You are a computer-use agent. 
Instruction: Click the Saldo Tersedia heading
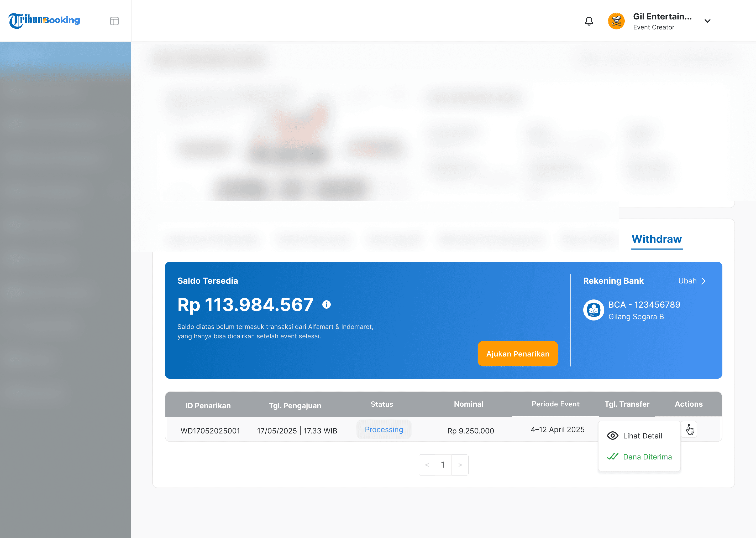pos(208,281)
